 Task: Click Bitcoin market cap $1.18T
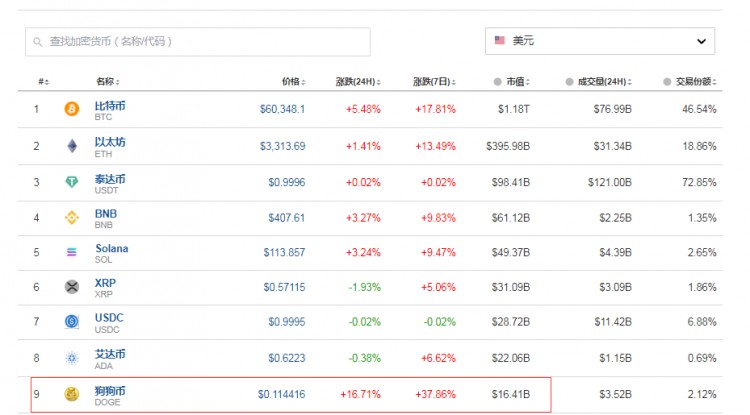(514, 109)
